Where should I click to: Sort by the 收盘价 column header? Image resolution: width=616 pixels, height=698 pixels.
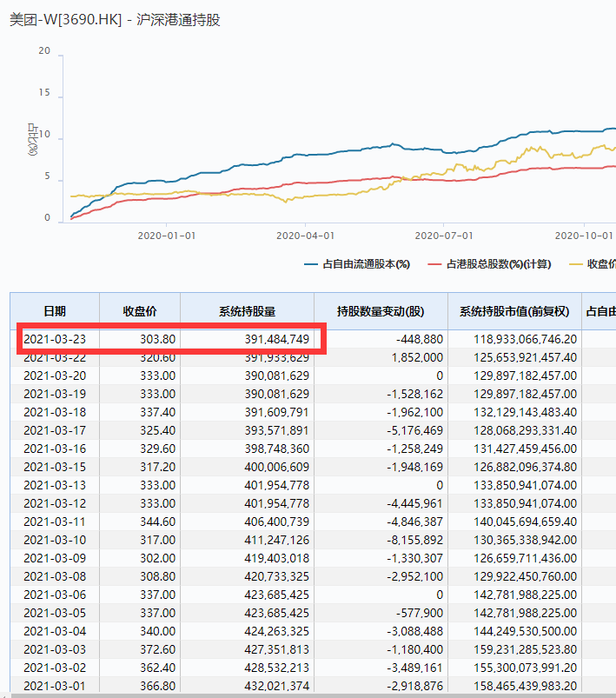click(140, 311)
